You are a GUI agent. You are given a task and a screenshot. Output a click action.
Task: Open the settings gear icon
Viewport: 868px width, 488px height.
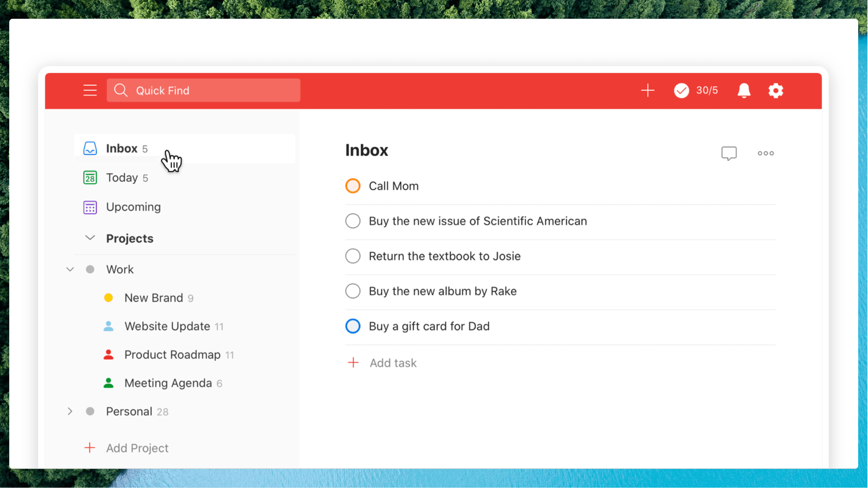775,90
